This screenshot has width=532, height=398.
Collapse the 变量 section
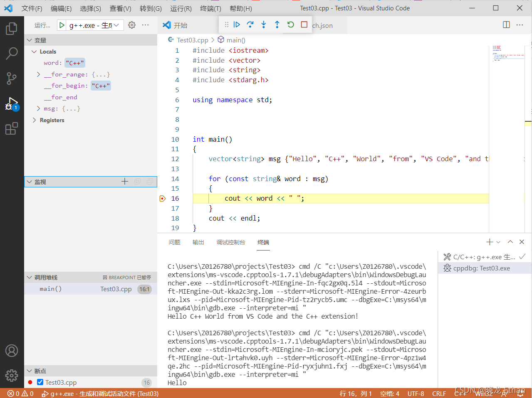[30, 40]
